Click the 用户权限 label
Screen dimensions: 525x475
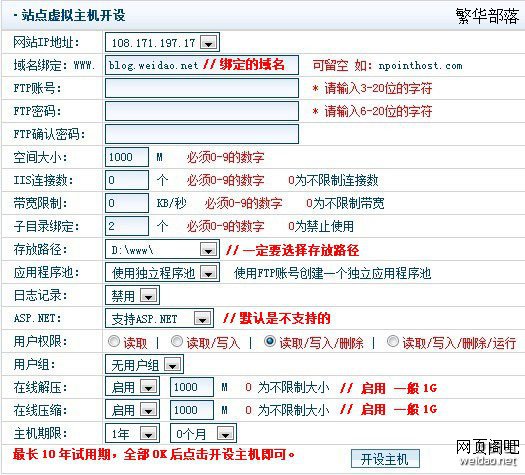[41, 341]
